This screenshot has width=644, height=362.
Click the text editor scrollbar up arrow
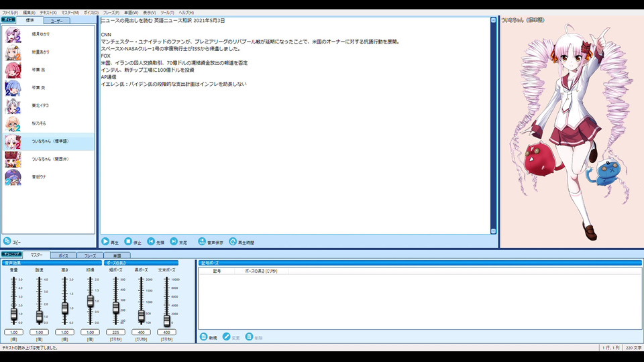(493, 20)
